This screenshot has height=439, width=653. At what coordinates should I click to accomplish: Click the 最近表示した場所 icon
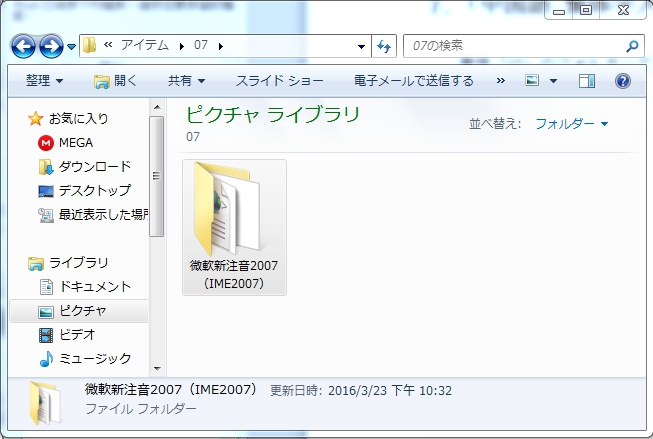pyautogui.click(x=46, y=215)
